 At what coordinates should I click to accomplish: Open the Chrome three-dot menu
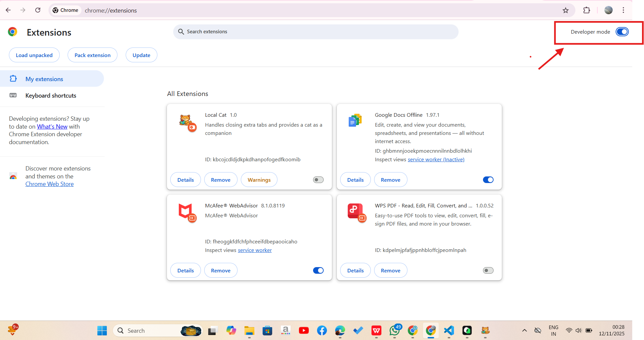coord(623,10)
